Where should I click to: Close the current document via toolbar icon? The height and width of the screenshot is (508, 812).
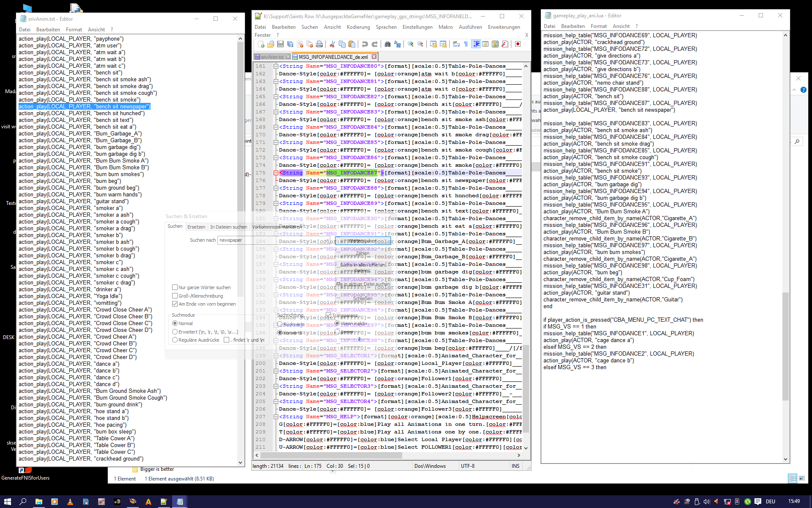point(300,44)
